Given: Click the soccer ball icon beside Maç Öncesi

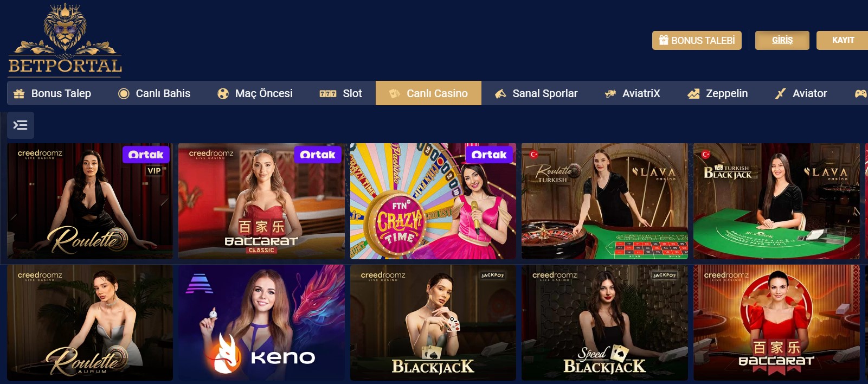Looking at the screenshot, I should 223,93.
